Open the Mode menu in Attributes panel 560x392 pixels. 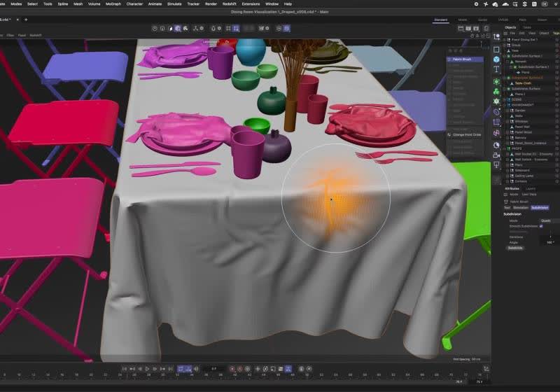click(514, 195)
